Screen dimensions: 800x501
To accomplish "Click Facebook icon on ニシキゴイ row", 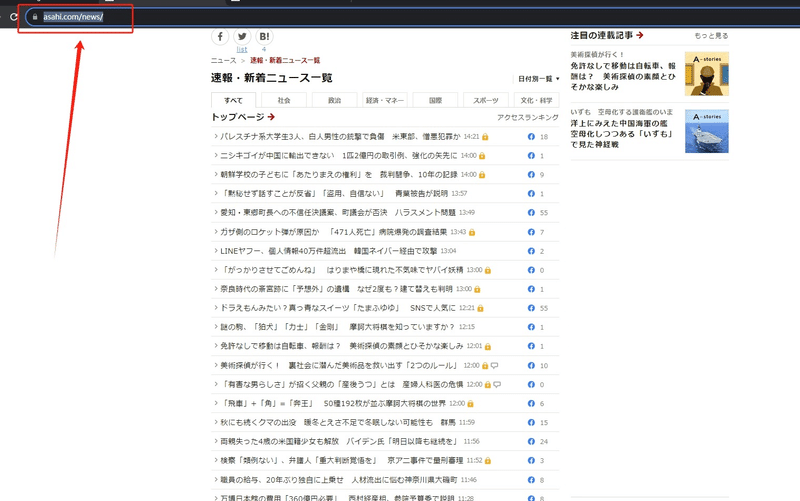I will tap(531, 156).
